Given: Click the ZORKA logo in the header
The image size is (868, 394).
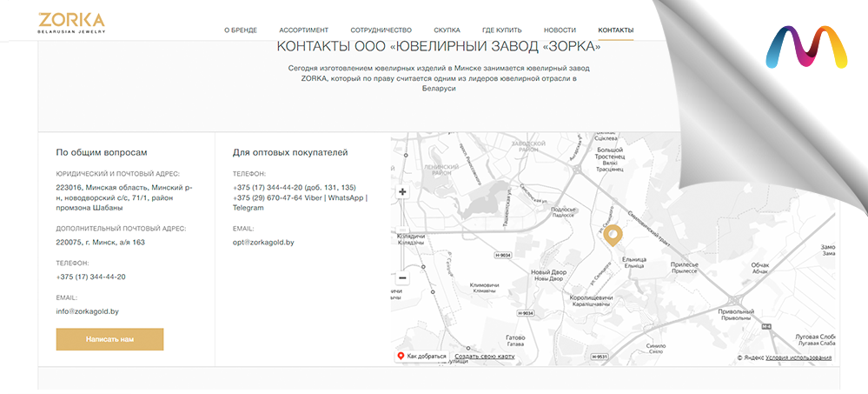Looking at the screenshot, I should pyautogui.click(x=71, y=23).
